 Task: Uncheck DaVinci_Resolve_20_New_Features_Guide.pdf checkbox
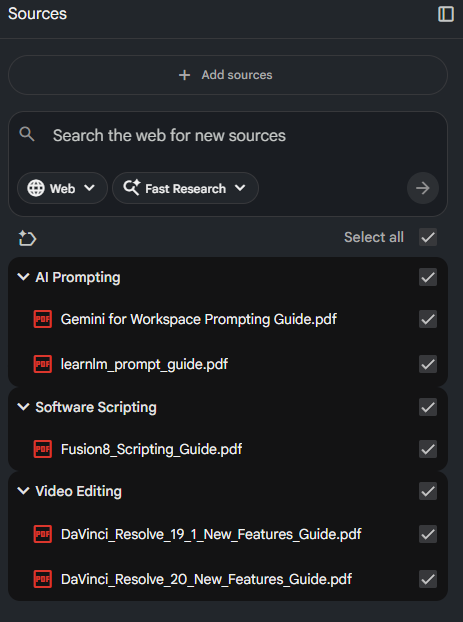(x=428, y=579)
